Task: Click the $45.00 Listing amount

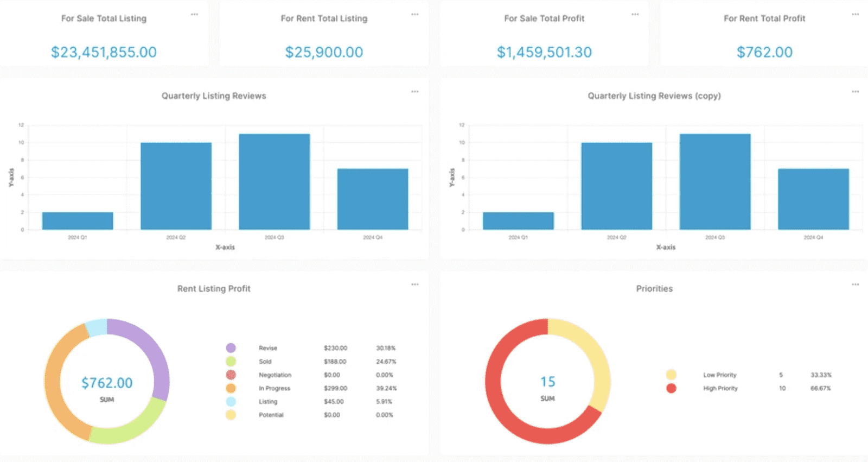Action: 334,402
